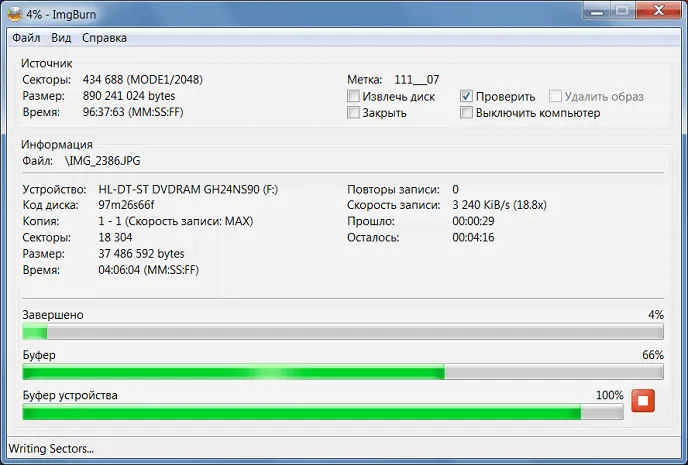This screenshot has width=688, height=465.
Task: Click written time 04:06:04 (MM:SS:FF)
Action: click(148, 270)
